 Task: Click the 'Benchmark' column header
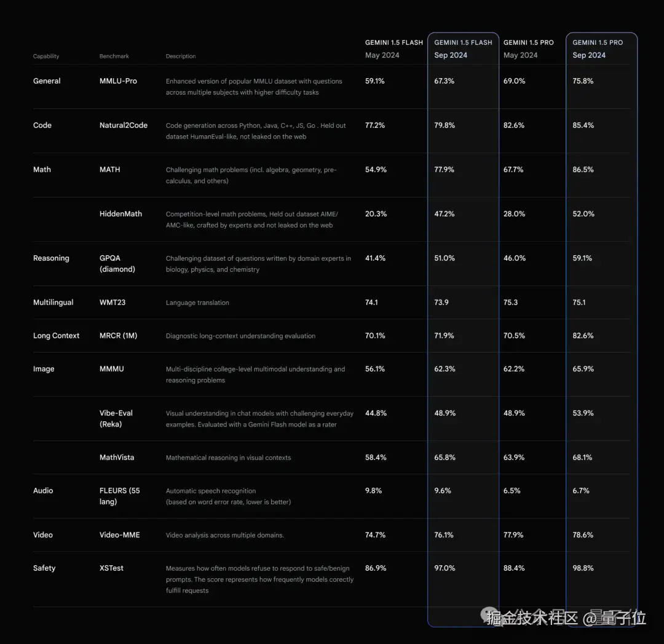click(114, 56)
